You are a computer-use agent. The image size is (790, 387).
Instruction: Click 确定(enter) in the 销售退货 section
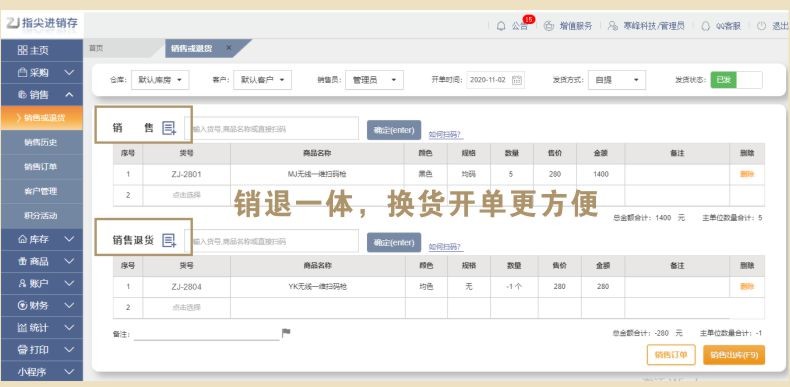coord(393,242)
